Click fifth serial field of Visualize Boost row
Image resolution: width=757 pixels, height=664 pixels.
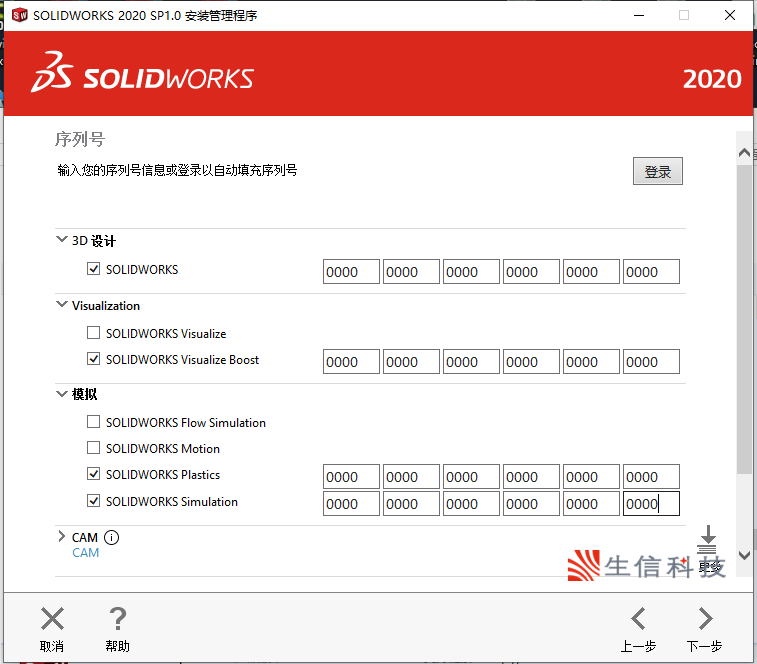coord(591,362)
